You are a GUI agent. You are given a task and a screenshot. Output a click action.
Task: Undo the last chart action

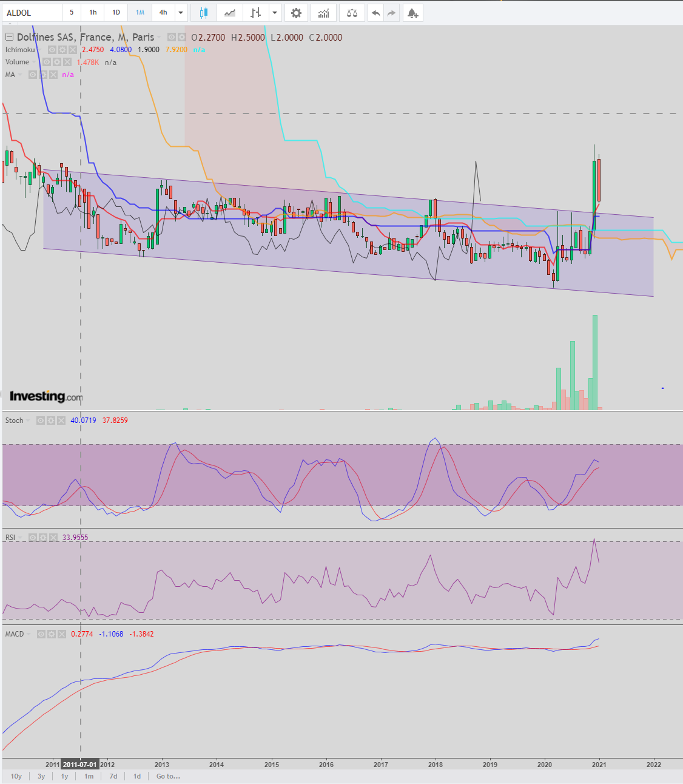click(376, 13)
